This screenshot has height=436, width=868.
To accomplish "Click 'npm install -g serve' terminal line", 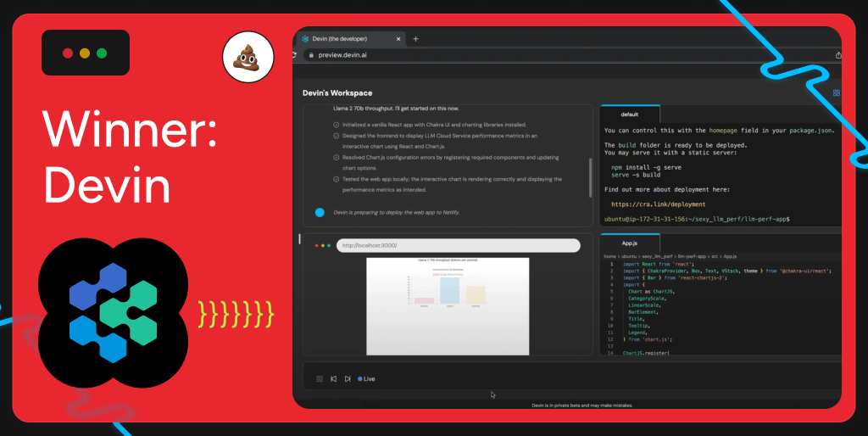I will 646,167.
